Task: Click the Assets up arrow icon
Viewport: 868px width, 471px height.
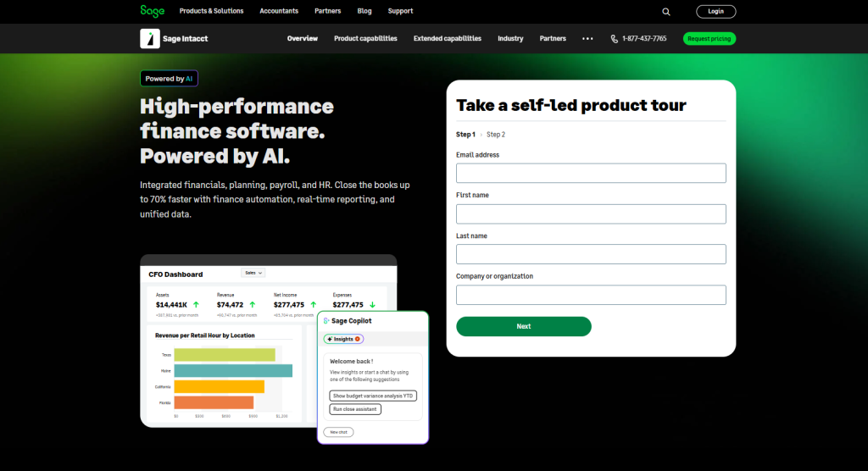Action: click(196, 305)
